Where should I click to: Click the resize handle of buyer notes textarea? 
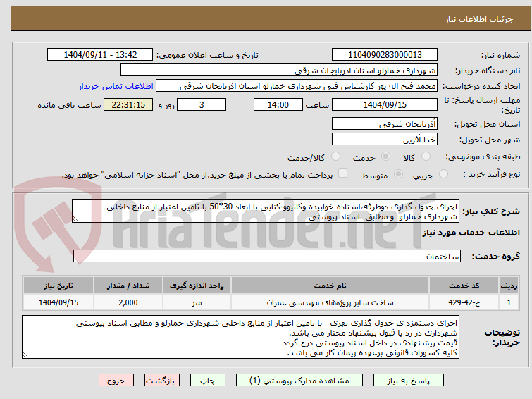(26, 355)
